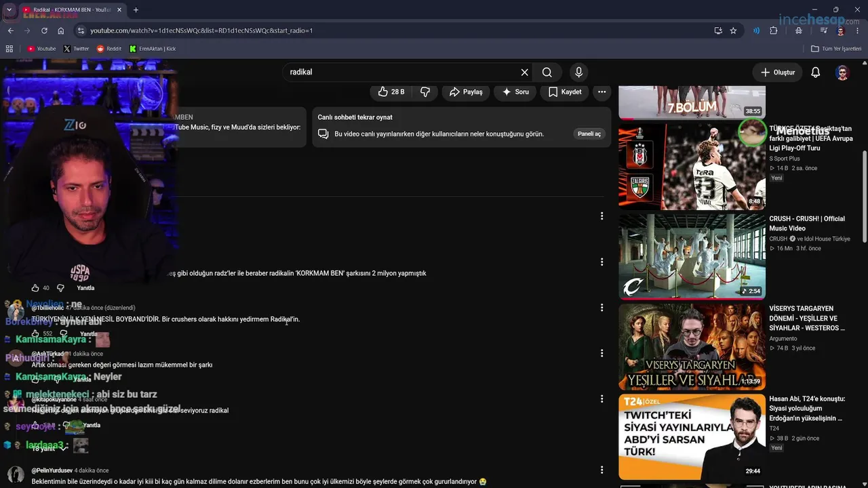868x488 pixels.
Task: Like the comment with 40 likes
Action: pyautogui.click(x=35, y=288)
